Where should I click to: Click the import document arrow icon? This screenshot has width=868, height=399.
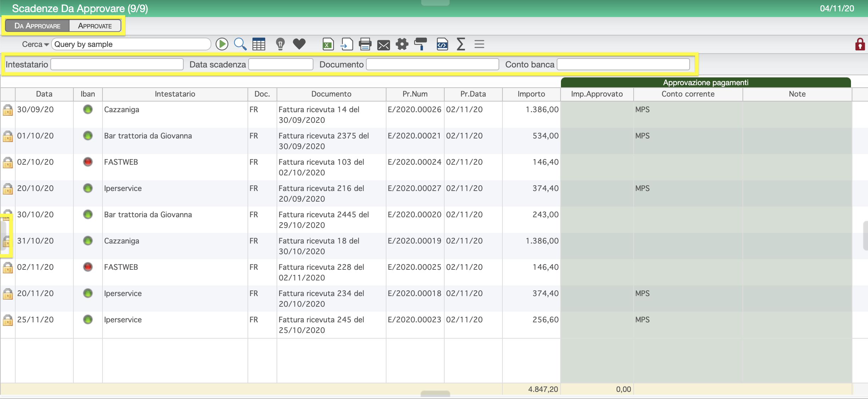pyautogui.click(x=346, y=44)
